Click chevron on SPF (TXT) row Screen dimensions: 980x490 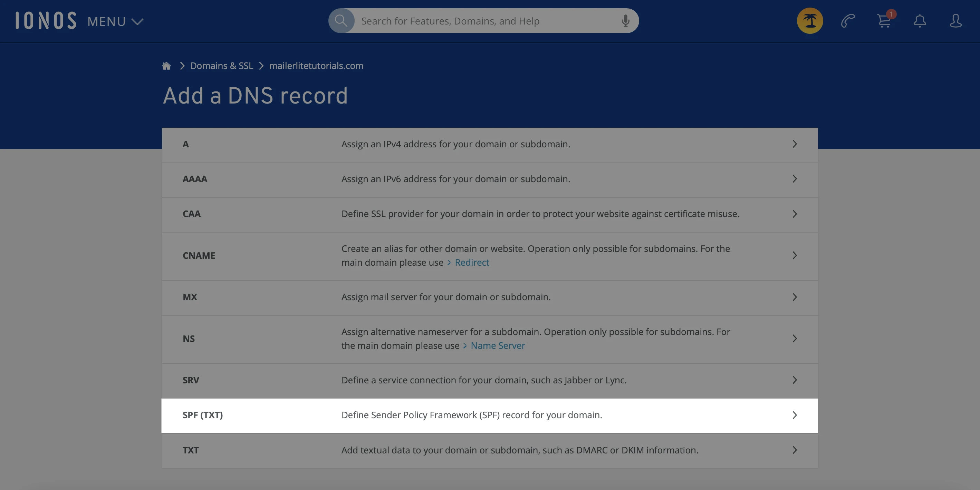click(794, 415)
